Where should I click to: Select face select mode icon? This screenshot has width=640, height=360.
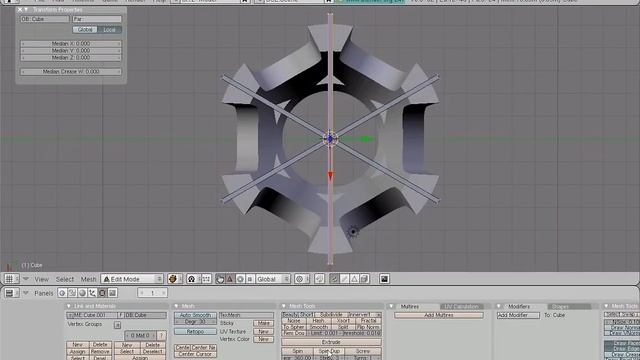tap(354, 279)
